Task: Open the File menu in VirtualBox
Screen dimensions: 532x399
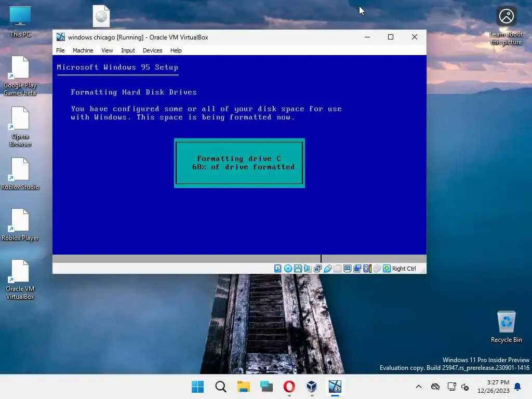Action: [60, 50]
